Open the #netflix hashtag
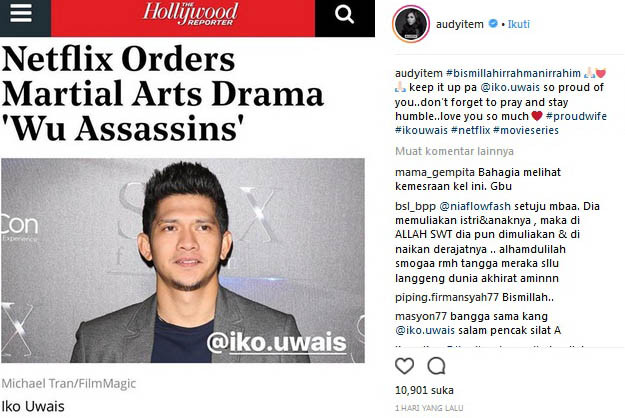This screenshot has height=418, width=625. [x=470, y=130]
